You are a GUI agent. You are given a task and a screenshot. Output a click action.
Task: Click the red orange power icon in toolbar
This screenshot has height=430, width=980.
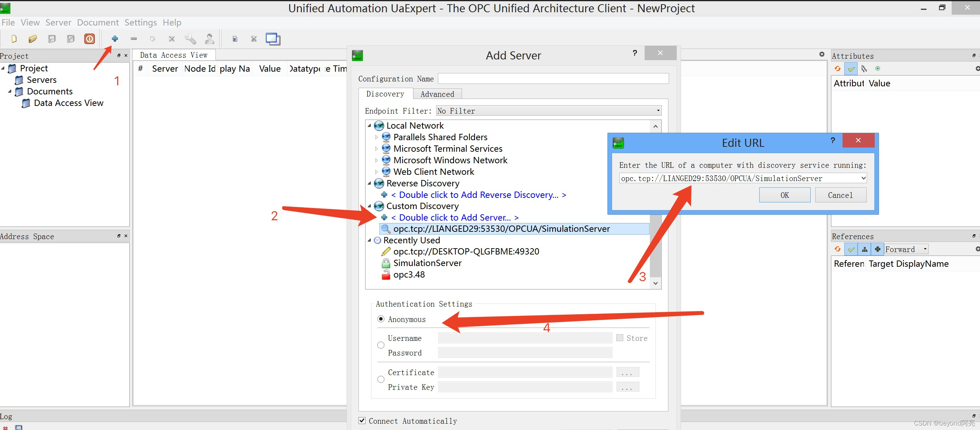point(90,39)
